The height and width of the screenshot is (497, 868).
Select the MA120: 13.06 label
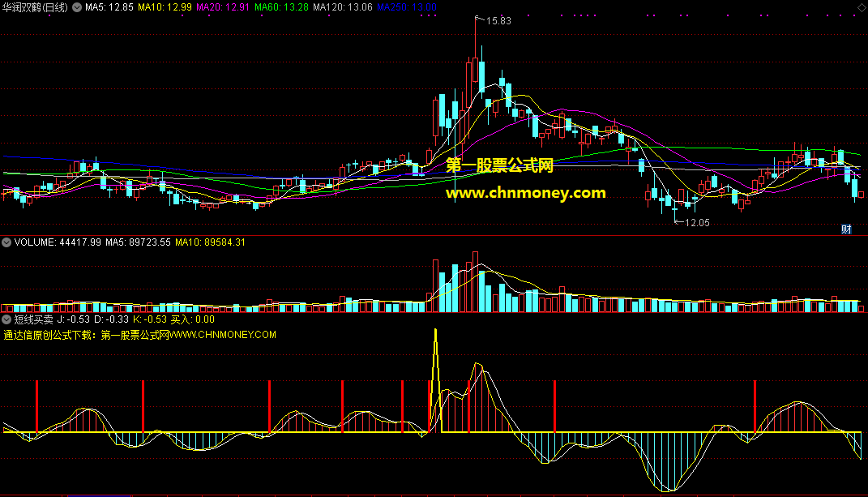coord(343,7)
